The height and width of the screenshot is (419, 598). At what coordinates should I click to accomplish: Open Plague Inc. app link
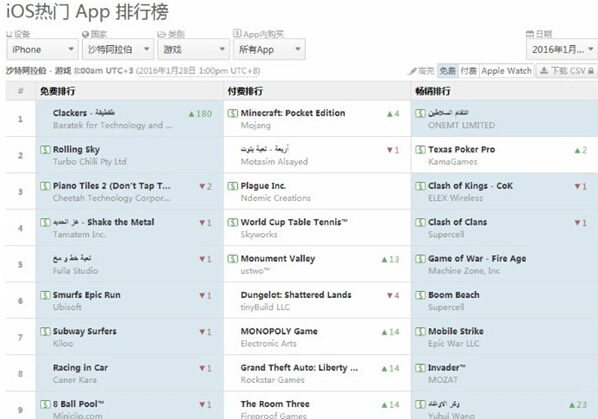263,186
